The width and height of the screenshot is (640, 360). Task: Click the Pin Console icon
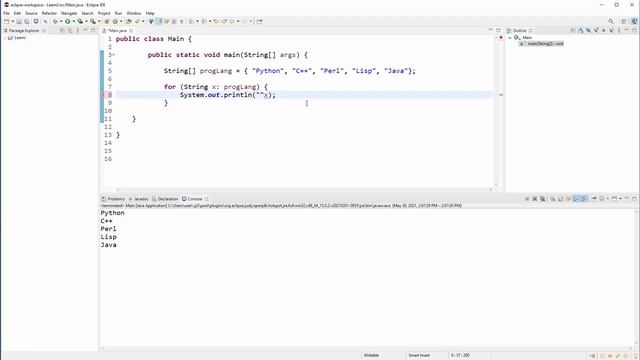coord(594,199)
